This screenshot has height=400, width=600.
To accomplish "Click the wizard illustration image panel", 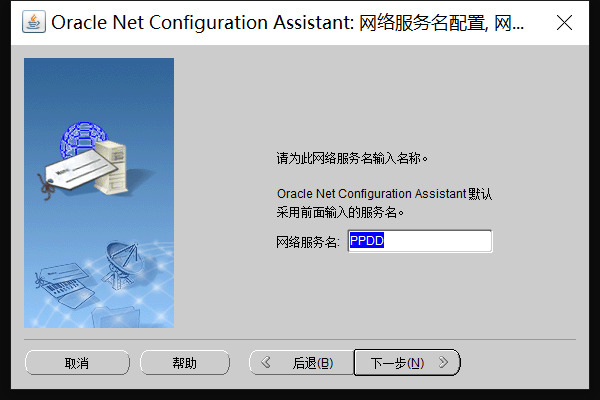I will click(x=99, y=193).
